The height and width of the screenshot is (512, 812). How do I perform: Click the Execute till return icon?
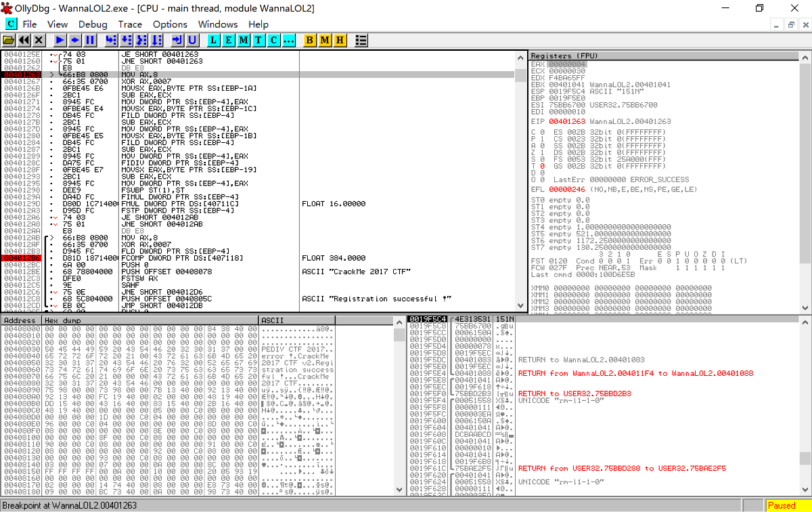point(177,41)
